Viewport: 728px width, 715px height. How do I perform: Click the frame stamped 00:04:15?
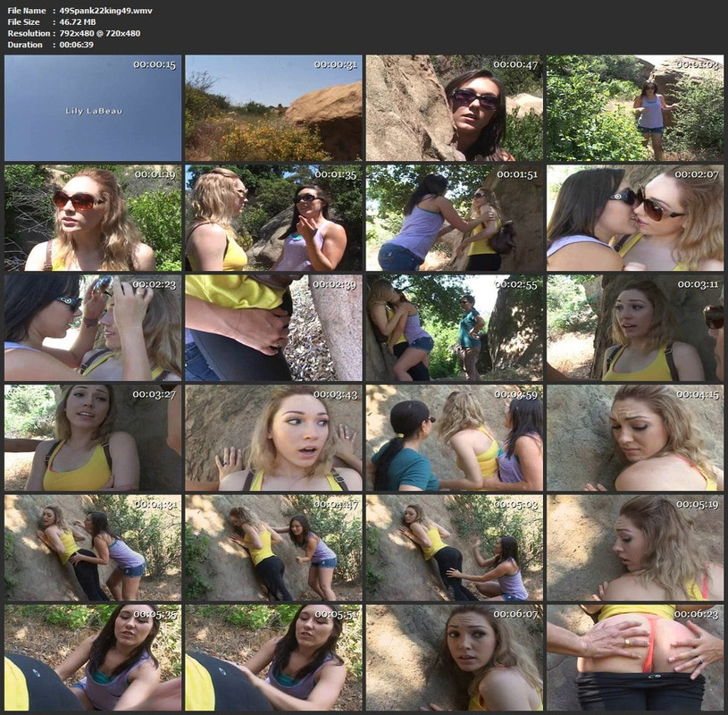(x=635, y=438)
